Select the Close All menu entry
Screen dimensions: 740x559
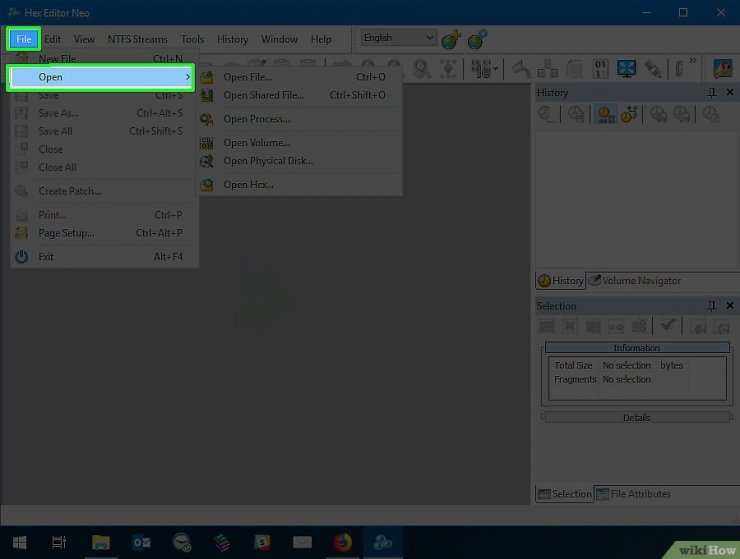click(x=103, y=168)
